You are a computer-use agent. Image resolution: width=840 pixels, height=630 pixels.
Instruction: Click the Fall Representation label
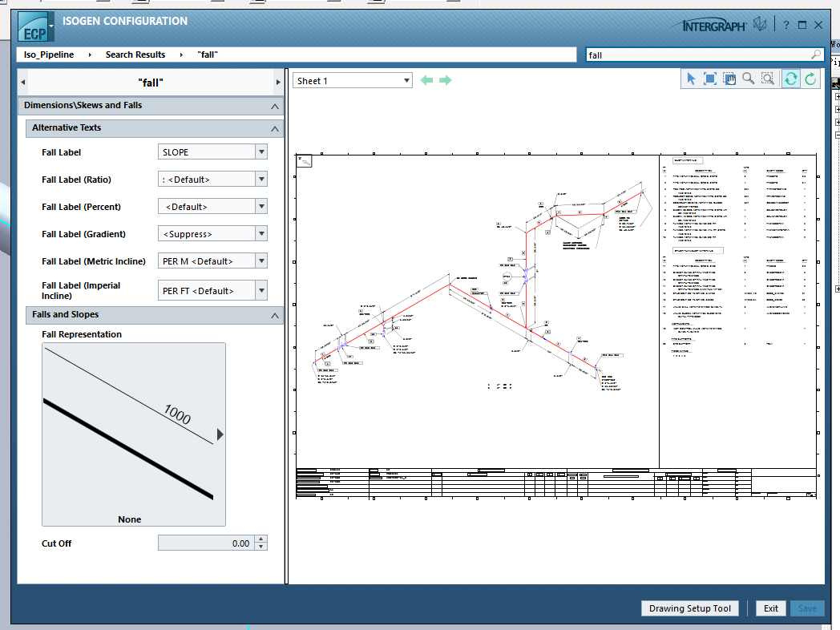tap(82, 334)
